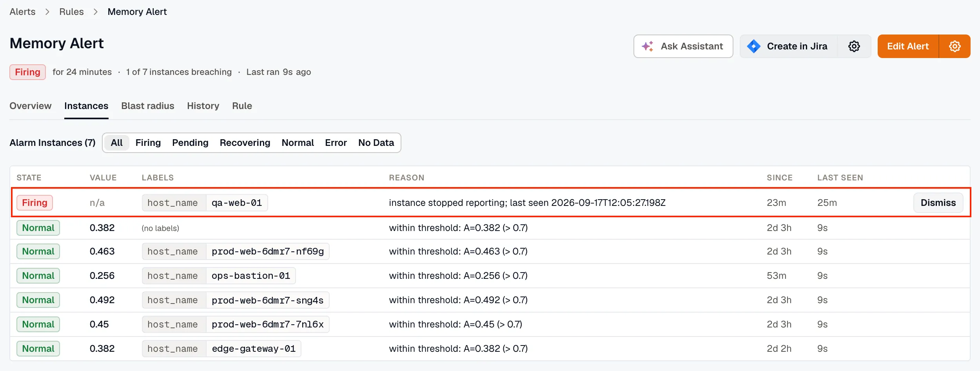Click the Firing badge in qa-web-01 row

34,203
